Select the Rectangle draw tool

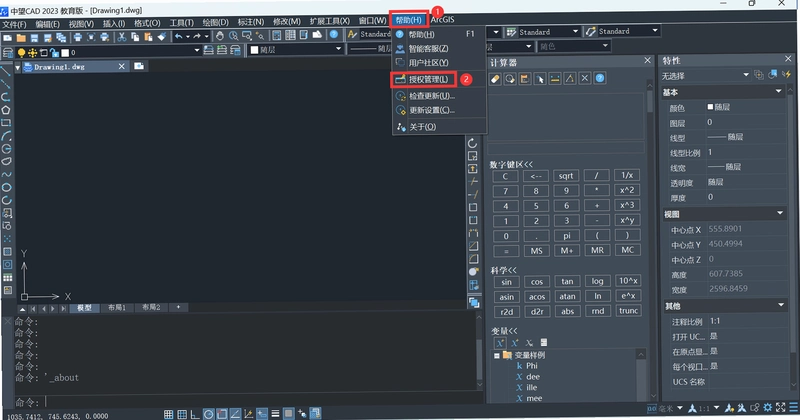(6, 123)
